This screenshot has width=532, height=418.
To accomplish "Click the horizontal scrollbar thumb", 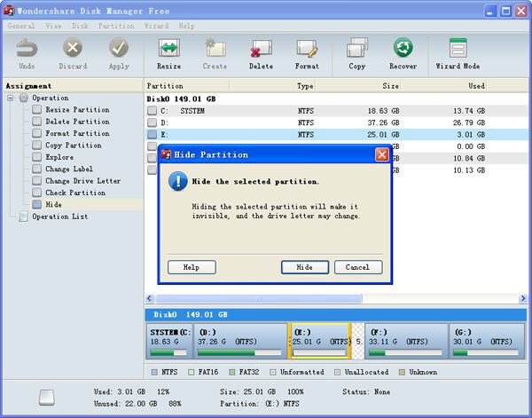I will click(x=259, y=299).
